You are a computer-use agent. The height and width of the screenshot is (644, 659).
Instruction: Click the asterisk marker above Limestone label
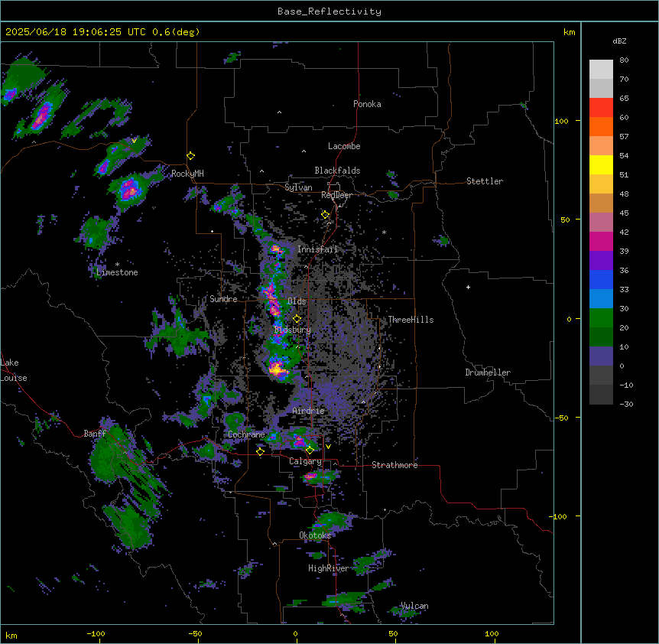pyautogui.click(x=117, y=265)
